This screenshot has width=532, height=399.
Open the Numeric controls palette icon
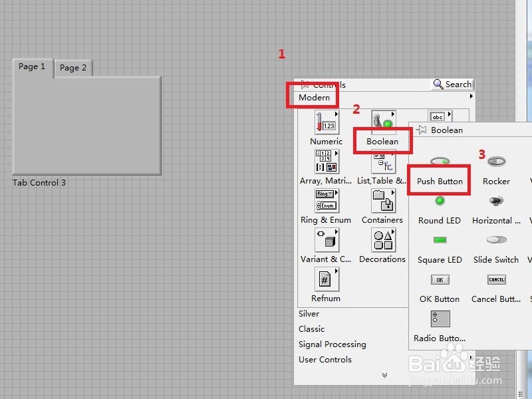(x=327, y=122)
